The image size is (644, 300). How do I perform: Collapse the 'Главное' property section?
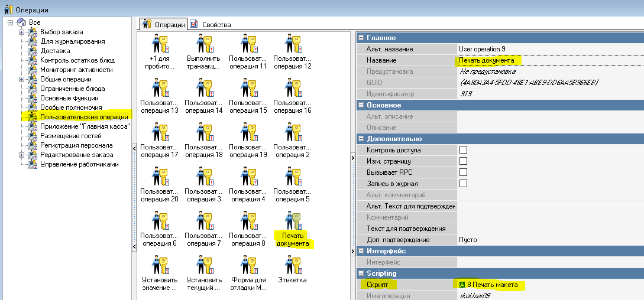tap(361, 38)
